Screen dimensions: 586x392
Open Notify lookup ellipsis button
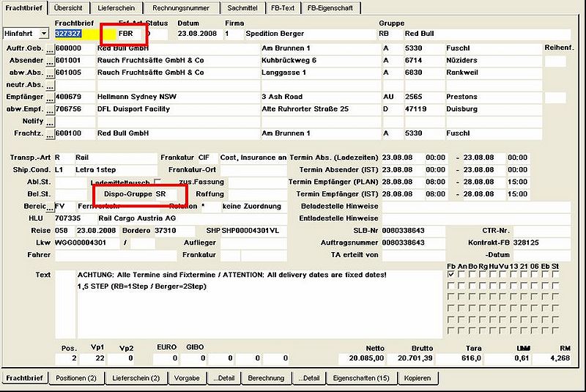tap(50, 122)
